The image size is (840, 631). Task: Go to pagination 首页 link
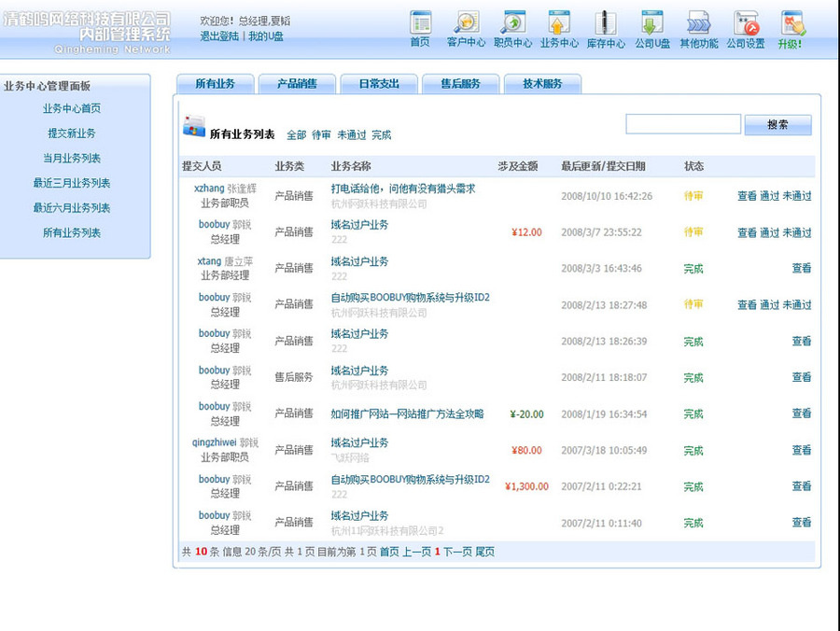389,552
